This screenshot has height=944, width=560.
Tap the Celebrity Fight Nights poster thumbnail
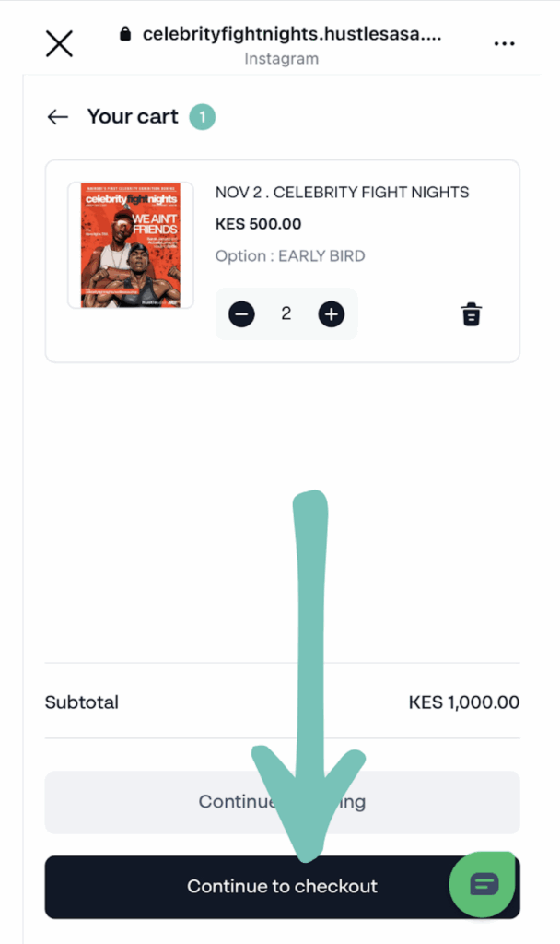click(130, 245)
